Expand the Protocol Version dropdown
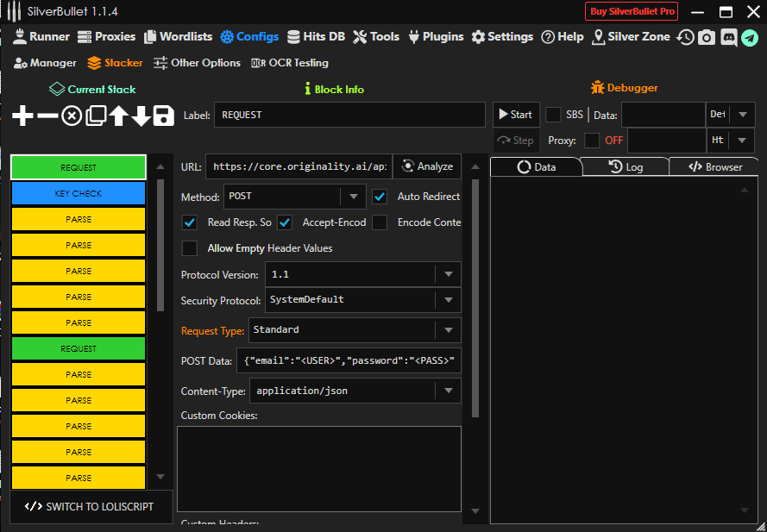Image resolution: width=767 pixels, height=532 pixels. coord(363,274)
